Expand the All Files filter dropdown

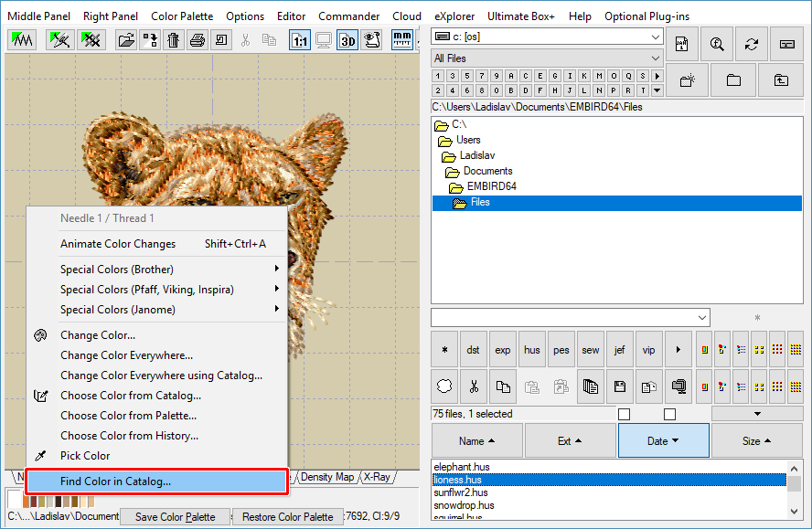click(547, 58)
